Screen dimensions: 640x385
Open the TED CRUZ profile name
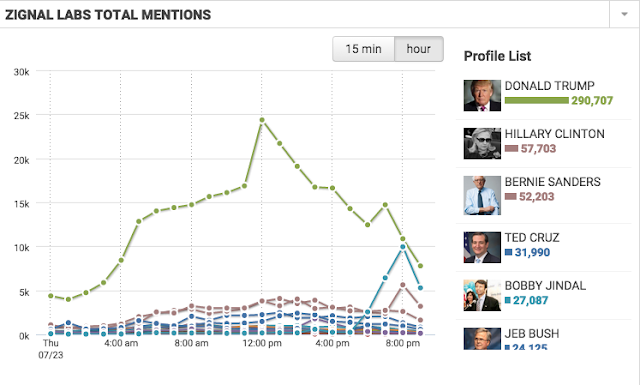532,238
